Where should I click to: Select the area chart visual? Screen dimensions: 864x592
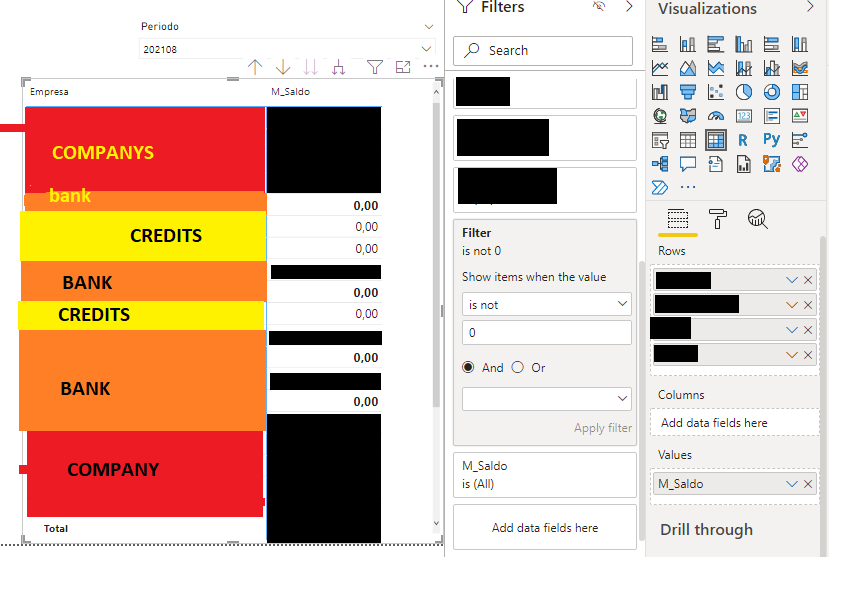point(688,68)
